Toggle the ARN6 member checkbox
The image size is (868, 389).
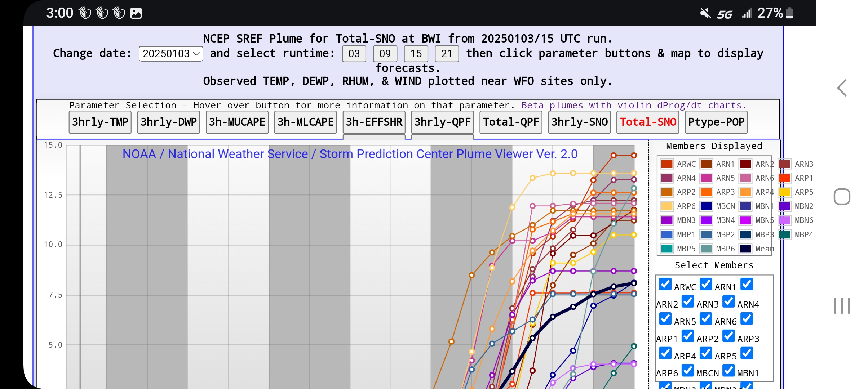click(x=706, y=319)
